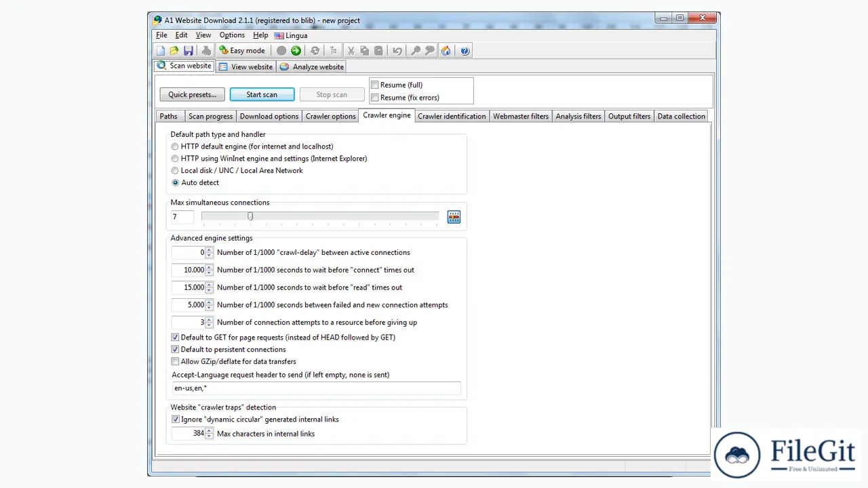Screen dimensions: 868x488
Task: Open the Download options tab
Action: (x=269, y=117)
